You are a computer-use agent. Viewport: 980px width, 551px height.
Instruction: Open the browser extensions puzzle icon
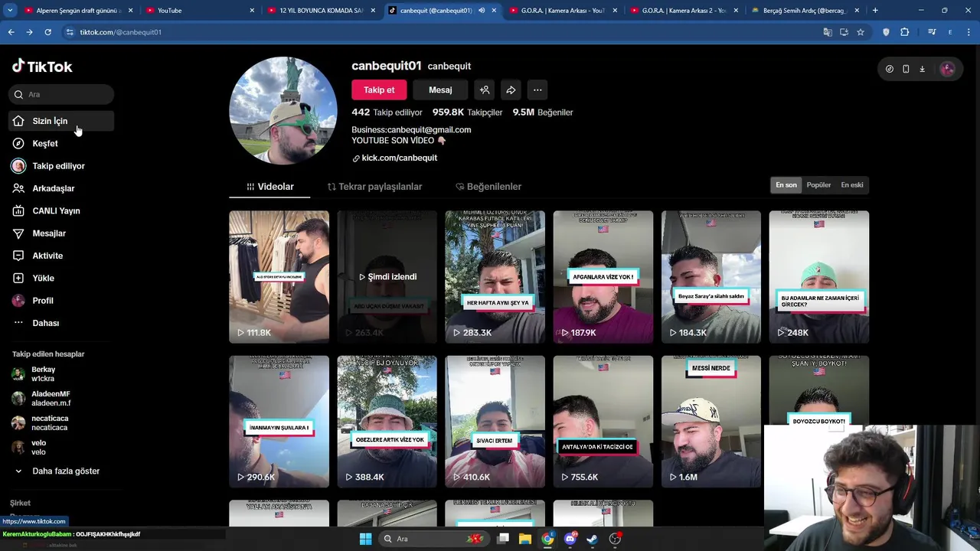[905, 32]
